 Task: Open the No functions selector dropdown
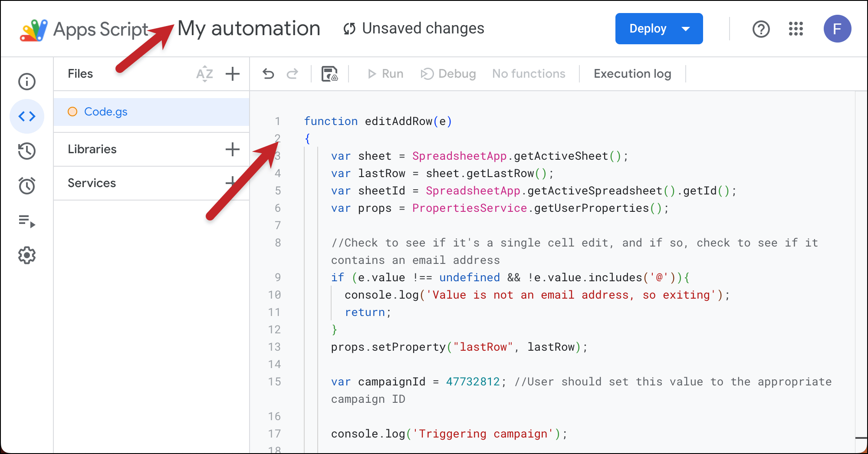[528, 74]
